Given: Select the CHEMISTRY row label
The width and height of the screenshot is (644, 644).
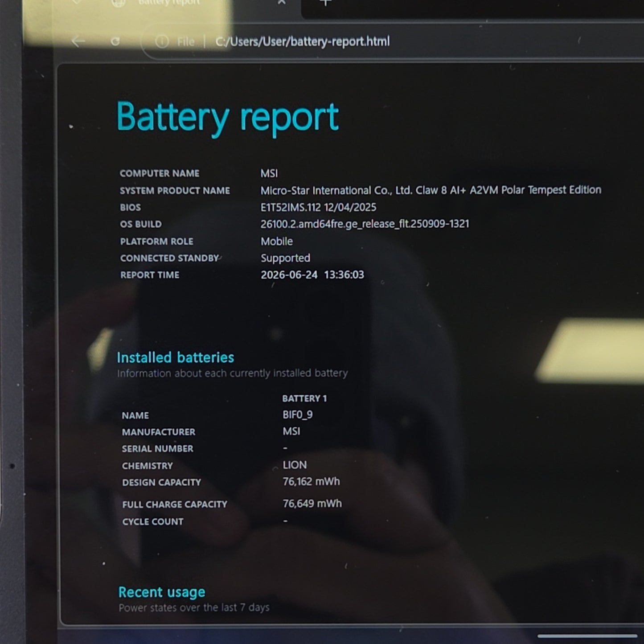Looking at the screenshot, I should [147, 466].
